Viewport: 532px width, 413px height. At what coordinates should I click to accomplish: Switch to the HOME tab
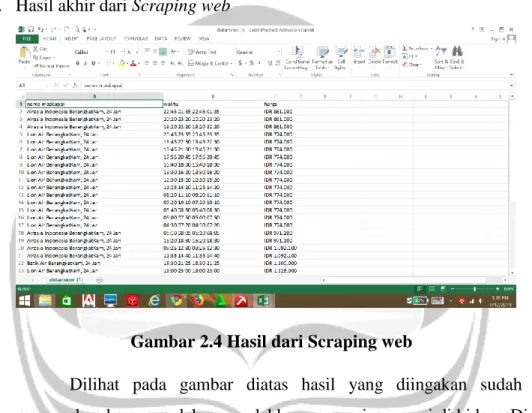tap(50, 39)
